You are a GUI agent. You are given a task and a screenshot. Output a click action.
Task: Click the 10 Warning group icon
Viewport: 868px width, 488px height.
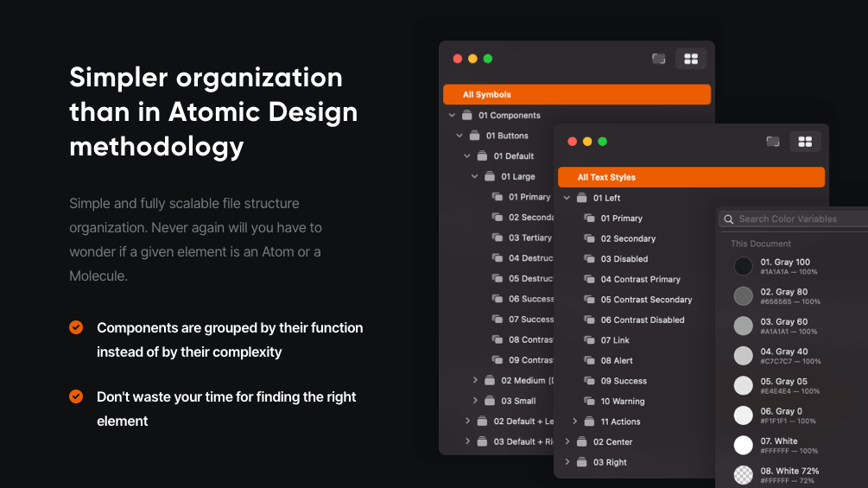coord(590,401)
